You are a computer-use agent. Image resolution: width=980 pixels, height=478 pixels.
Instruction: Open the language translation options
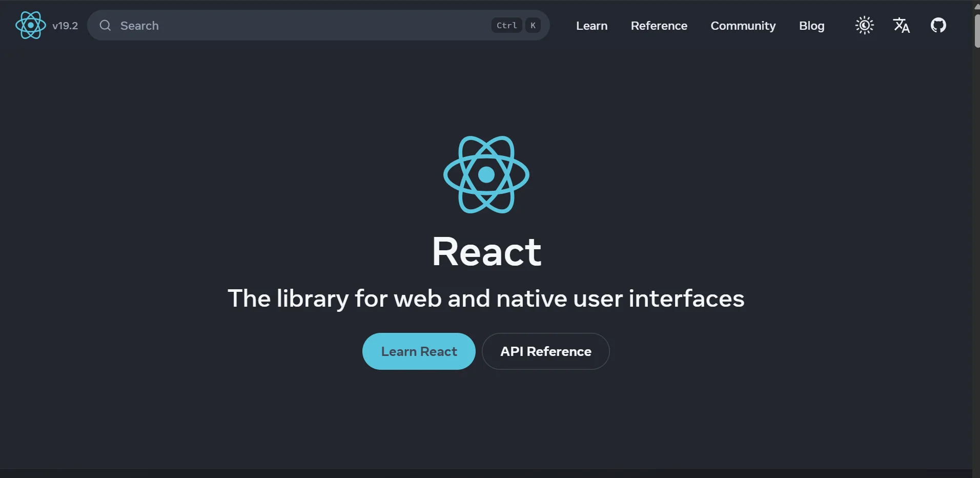pyautogui.click(x=902, y=25)
